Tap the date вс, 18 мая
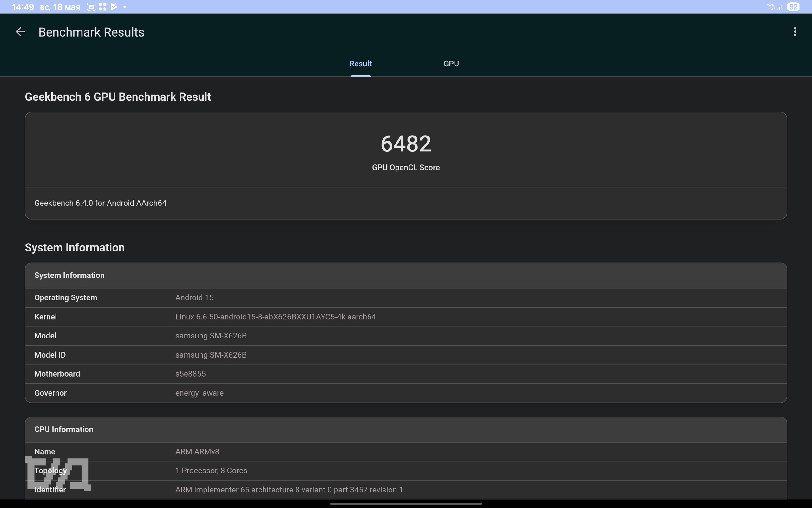 (x=60, y=7)
